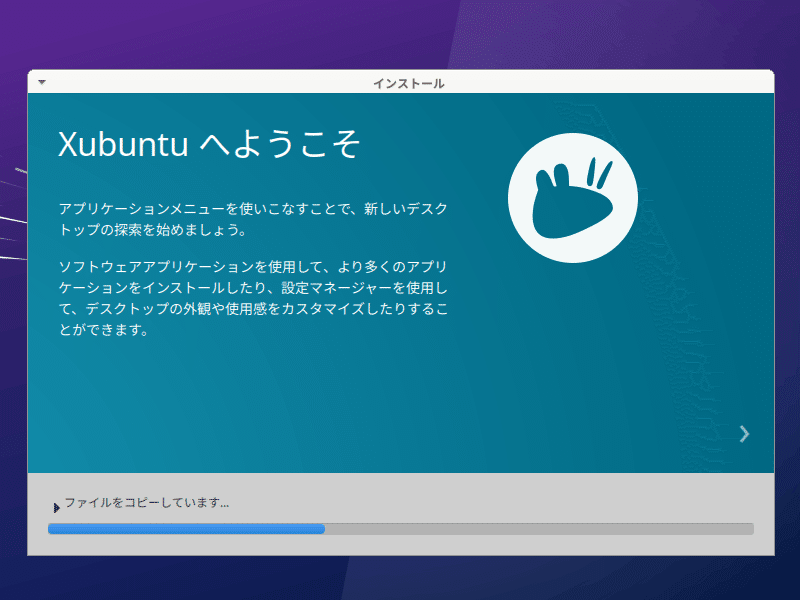Screen dimensions: 800x600
Task: Open the window menu arrow in title bar
Action: click(42, 82)
